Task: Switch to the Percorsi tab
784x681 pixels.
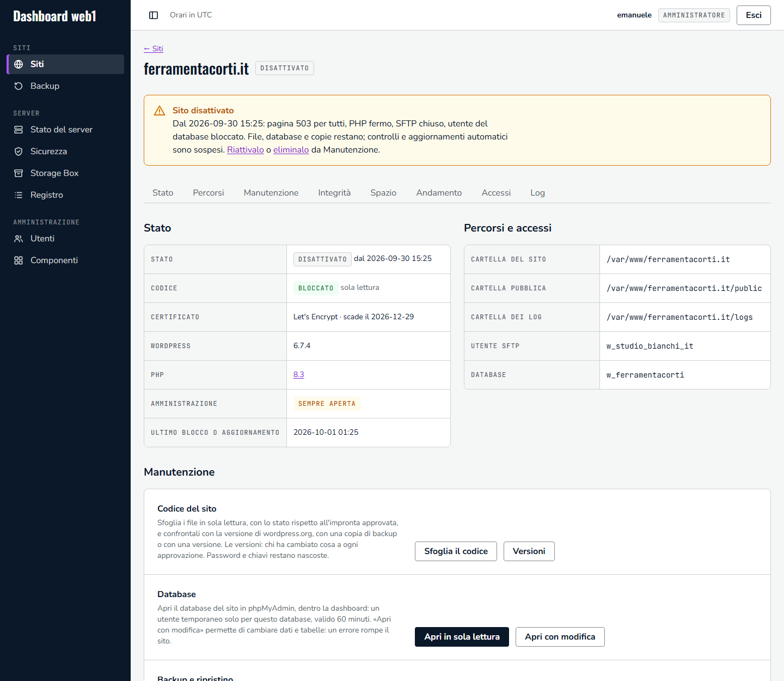Action: tap(209, 193)
